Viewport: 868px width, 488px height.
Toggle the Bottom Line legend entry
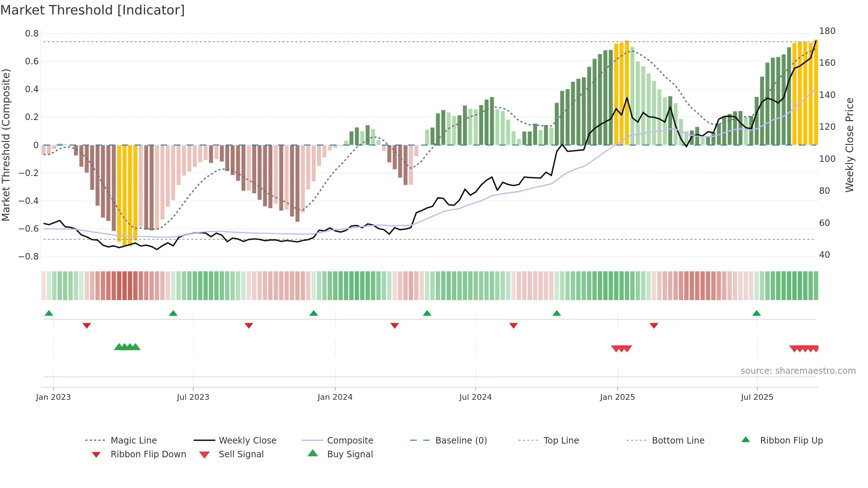[x=665, y=440]
